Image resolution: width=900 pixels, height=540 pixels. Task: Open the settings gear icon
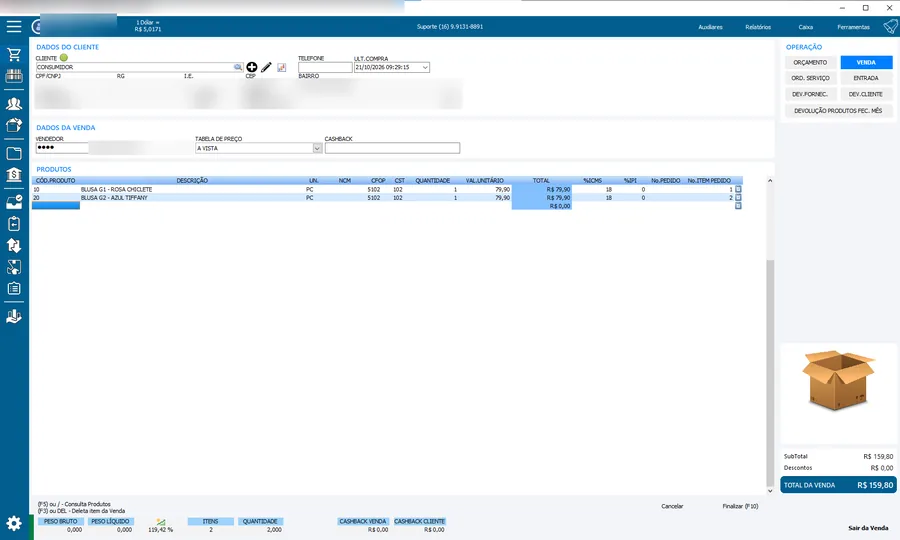[x=14, y=523]
